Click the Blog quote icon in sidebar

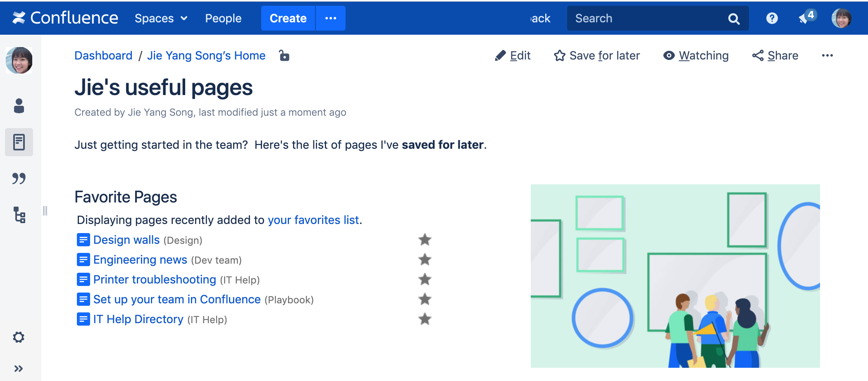click(19, 179)
